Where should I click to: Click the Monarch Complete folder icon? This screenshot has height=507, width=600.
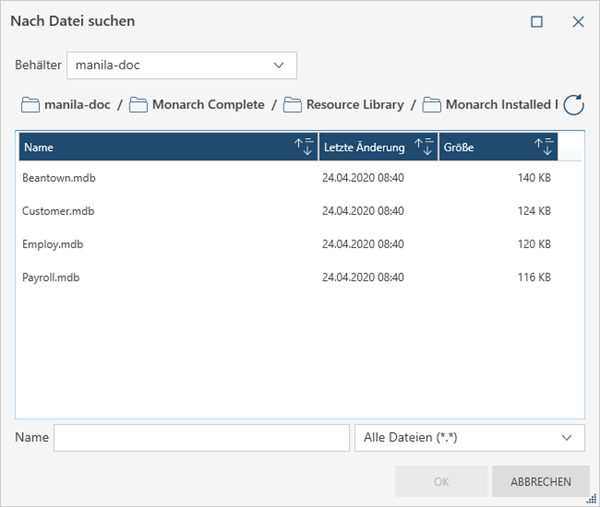coord(138,104)
